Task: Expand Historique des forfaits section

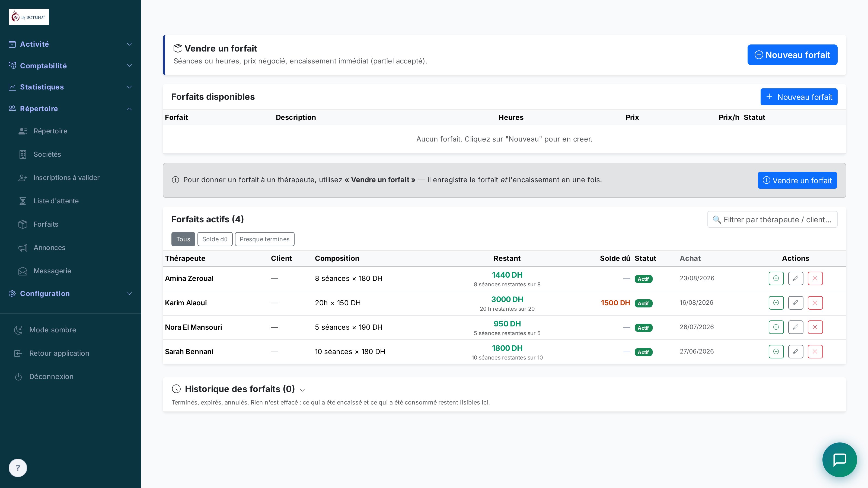Action: [303, 390]
